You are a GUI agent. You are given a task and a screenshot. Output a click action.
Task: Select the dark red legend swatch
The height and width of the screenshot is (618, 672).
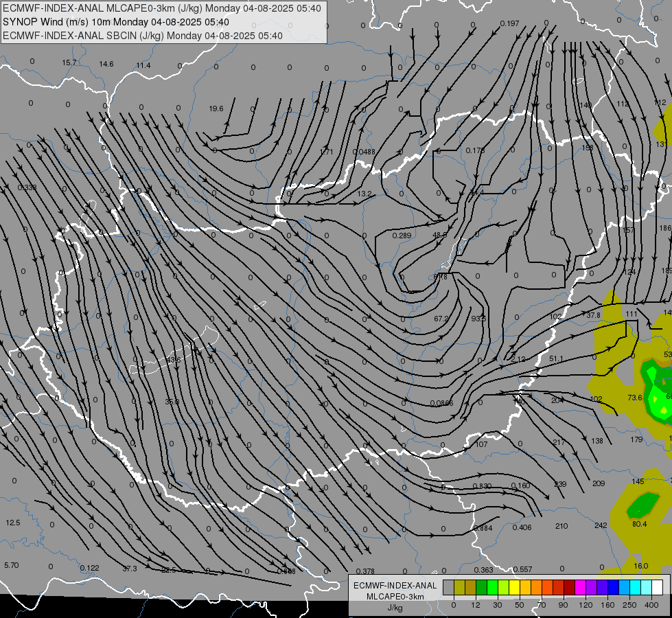click(569, 587)
